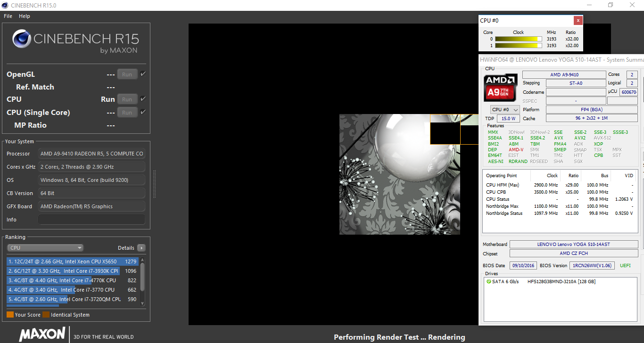Click the ranking list scroll-up arrow
This screenshot has height=343, width=644.
pyautogui.click(x=142, y=260)
